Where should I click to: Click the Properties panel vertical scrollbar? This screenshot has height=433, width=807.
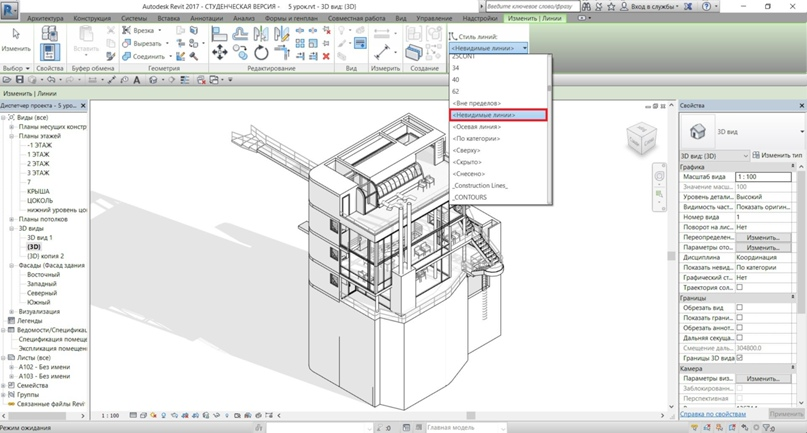[799, 242]
